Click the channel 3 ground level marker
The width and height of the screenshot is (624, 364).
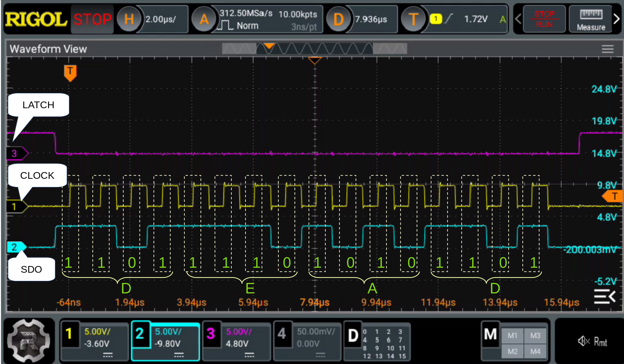tap(17, 153)
